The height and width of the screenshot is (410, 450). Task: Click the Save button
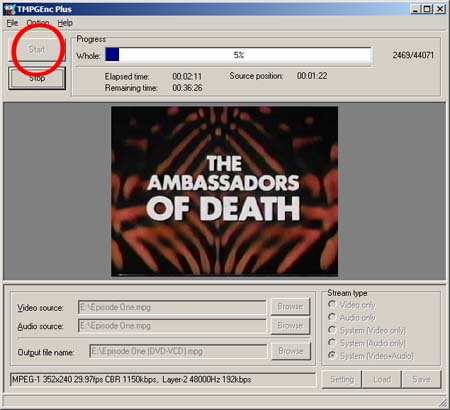tap(422, 379)
